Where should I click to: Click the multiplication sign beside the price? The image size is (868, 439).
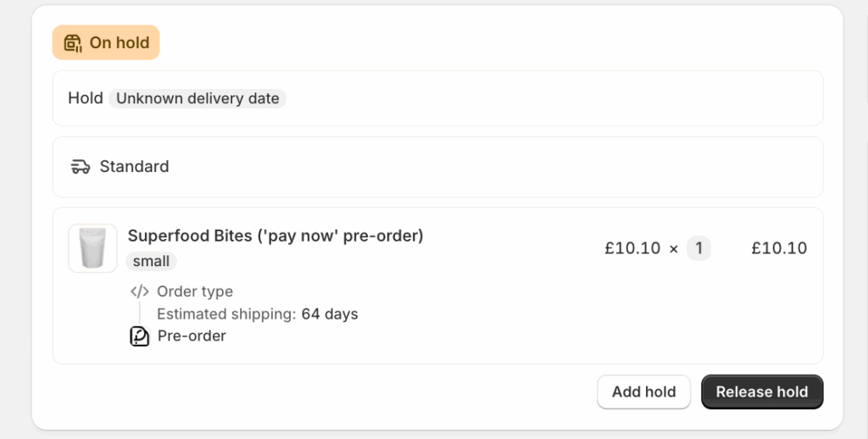click(674, 249)
